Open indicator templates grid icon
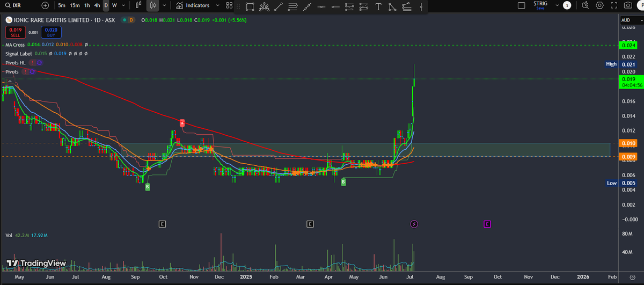The image size is (644, 285). pyautogui.click(x=229, y=5)
